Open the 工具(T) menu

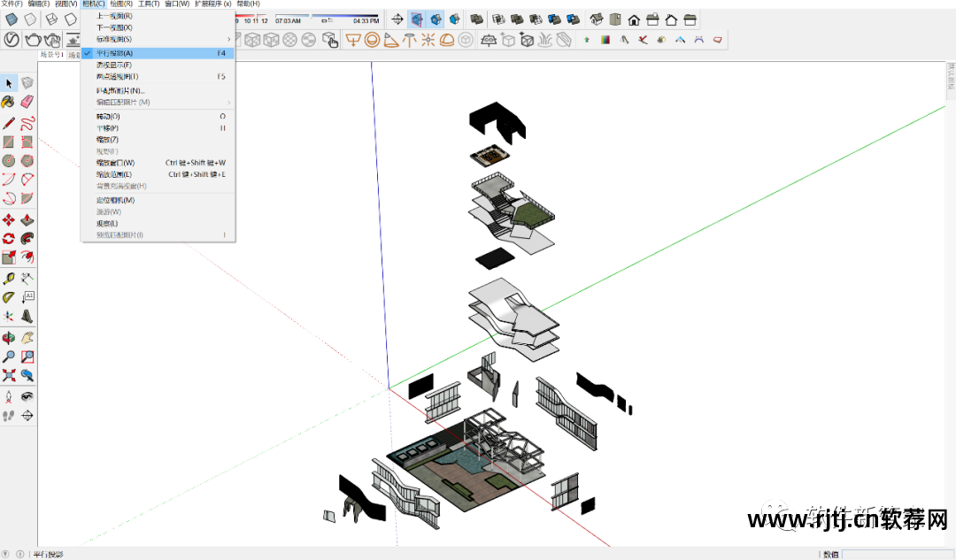tap(149, 4)
